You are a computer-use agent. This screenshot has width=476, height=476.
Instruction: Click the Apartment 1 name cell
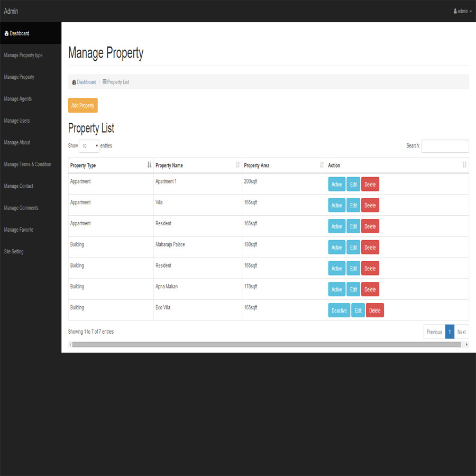coord(198,184)
